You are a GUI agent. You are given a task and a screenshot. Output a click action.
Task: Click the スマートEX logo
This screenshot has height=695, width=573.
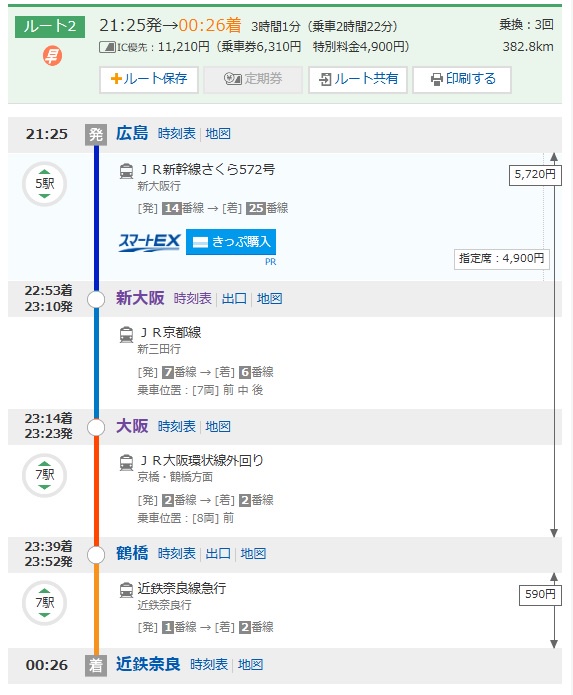coord(149,242)
